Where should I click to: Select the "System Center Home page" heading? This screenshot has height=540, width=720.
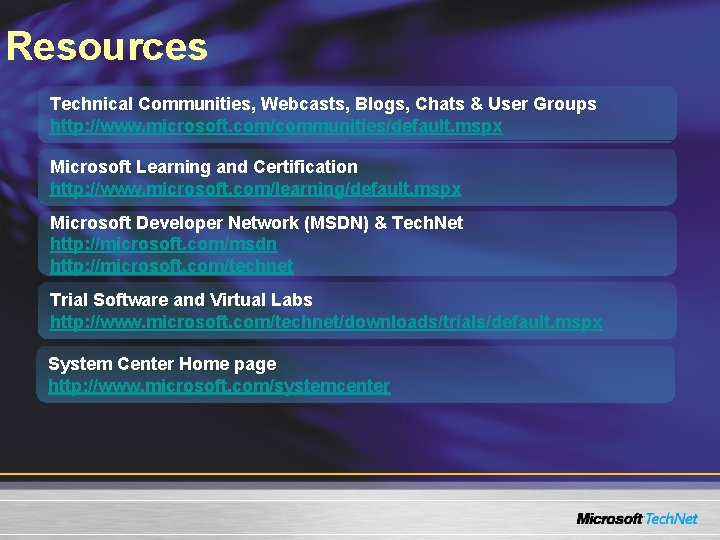point(162,364)
